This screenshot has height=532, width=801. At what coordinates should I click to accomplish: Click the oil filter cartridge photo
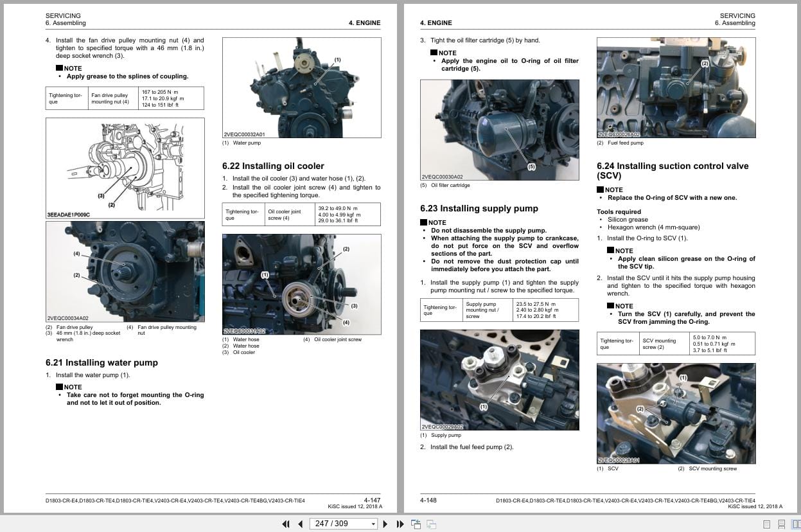pyautogui.click(x=499, y=130)
